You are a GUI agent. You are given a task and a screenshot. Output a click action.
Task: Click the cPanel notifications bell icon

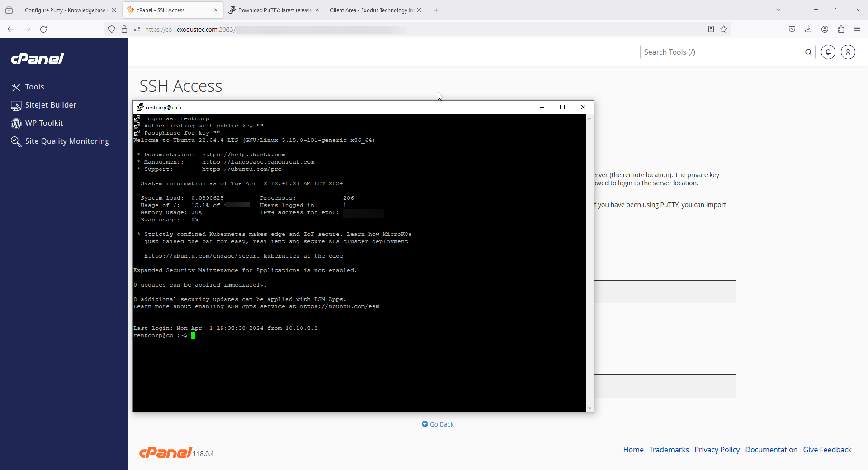pos(828,52)
